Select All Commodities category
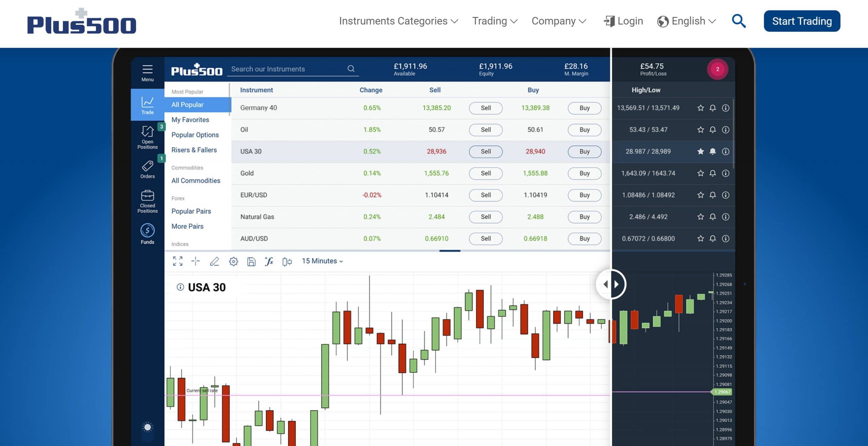The image size is (868, 446). tap(196, 180)
